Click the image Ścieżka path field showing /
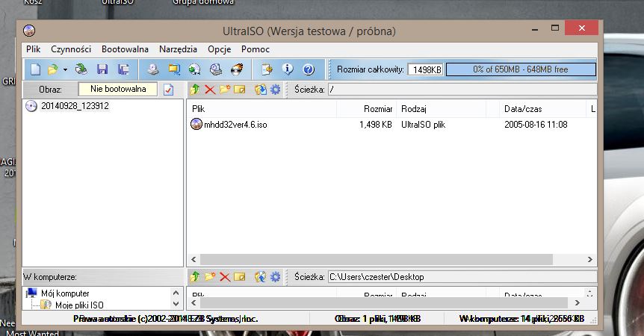The image size is (644, 336). coord(462,90)
